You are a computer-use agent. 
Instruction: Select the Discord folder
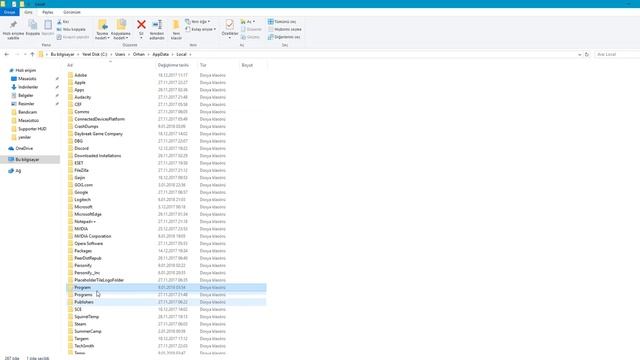[81, 149]
